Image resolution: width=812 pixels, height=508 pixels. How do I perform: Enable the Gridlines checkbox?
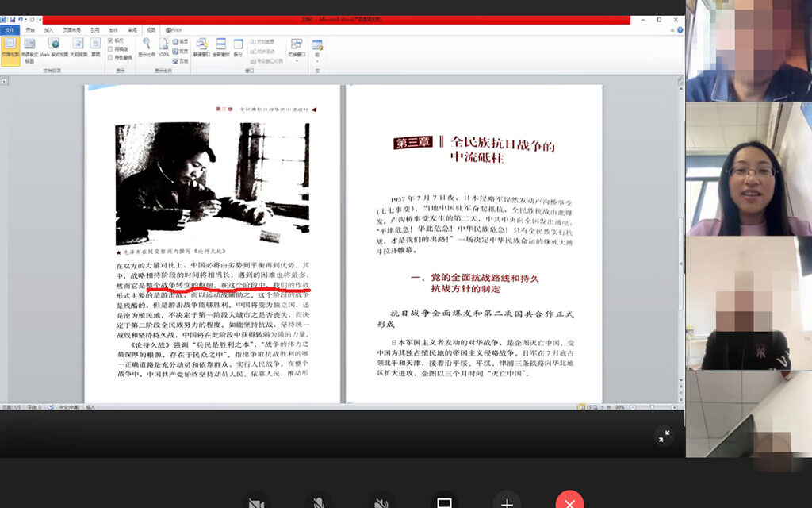click(110, 48)
